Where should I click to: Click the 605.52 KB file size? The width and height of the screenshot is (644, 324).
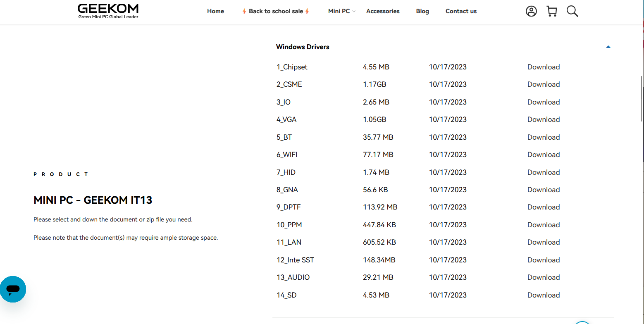click(379, 242)
